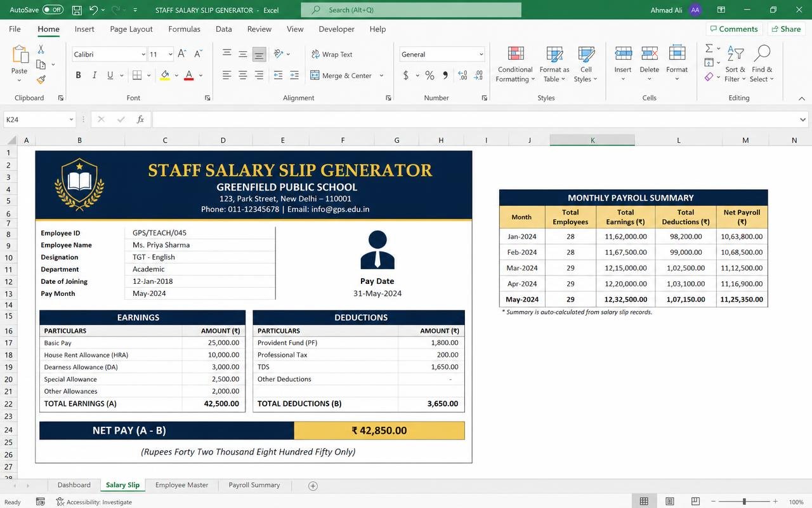Click Delete cells button

pos(649,63)
